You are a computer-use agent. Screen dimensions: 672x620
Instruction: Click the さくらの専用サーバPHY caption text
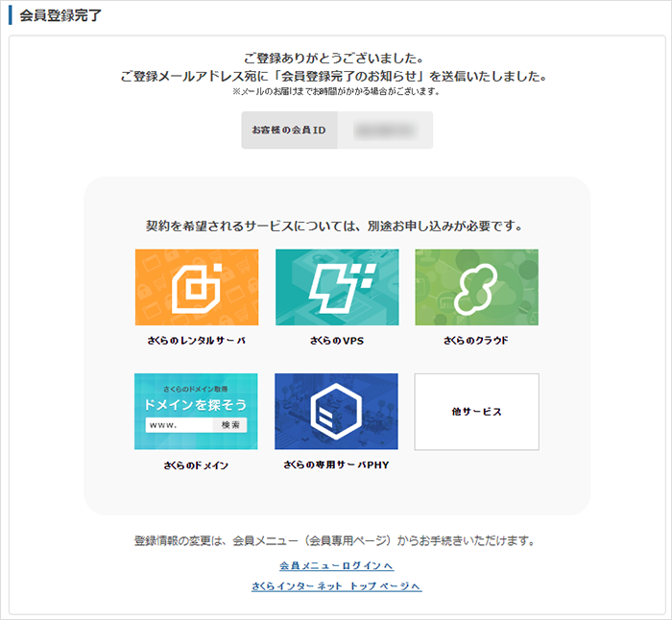(x=336, y=465)
